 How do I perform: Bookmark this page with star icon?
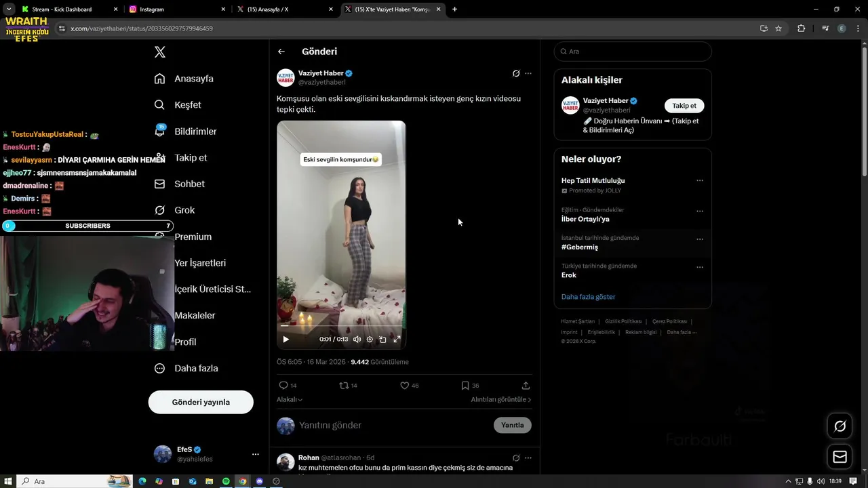pos(778,28)
